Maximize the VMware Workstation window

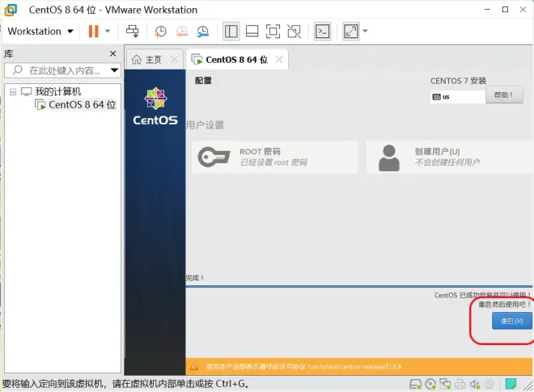506,10
